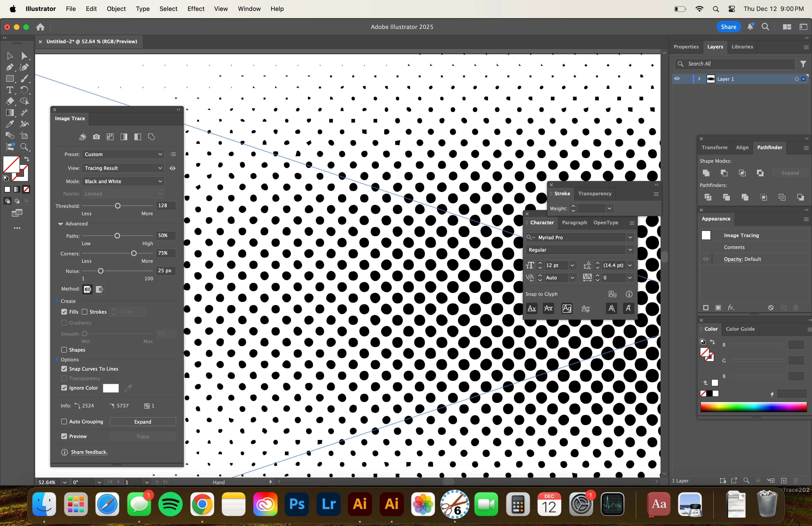Collapse the Advanced section triangle
The image size is (812, 526).
(60, 224)
